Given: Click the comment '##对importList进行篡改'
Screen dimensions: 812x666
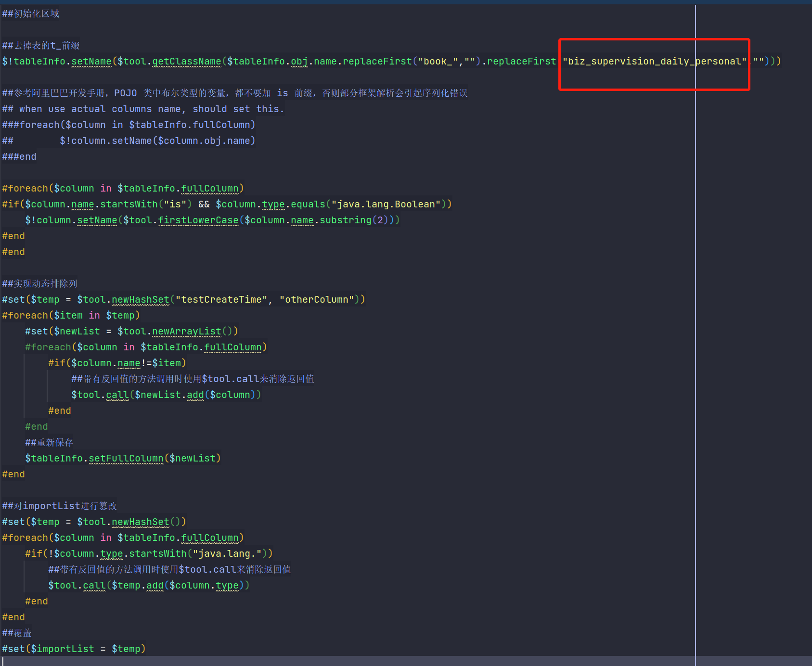Looking at the screenshot, I should tap(59, 506).
